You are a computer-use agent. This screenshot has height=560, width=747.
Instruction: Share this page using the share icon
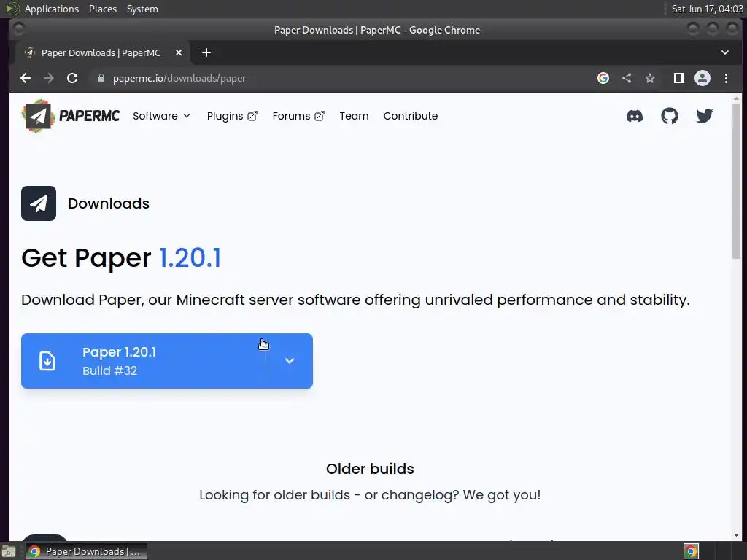[x=627, y=78]
